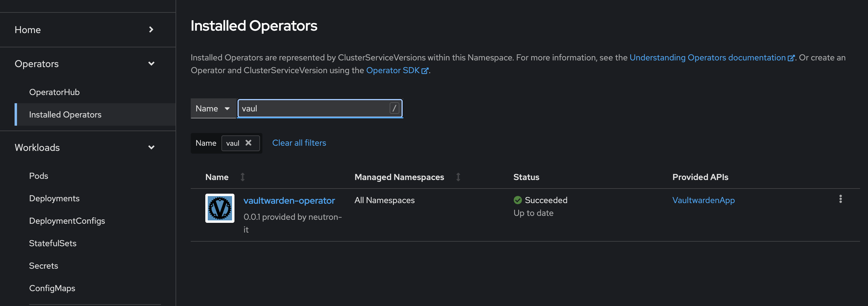The height and width of the screenshot is (306, 868).
Task: Click the vaultwarden-operator logo icon
Action: click(220, 208)
